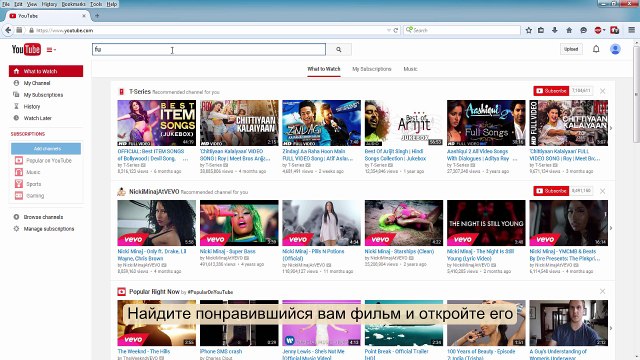Open T-Series channel title link
Viewport: 640px width, 360px height.
(x=140, y=92)
